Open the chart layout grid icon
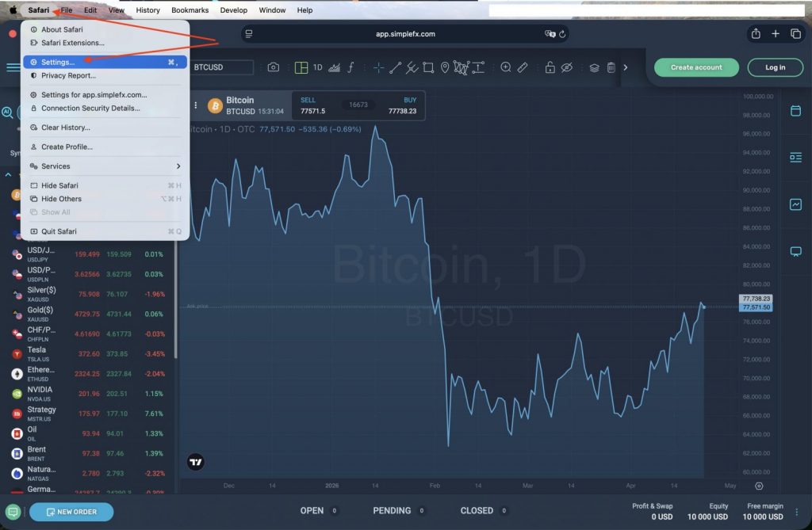Viewport: 812px width, 530px height. (301, 67)
